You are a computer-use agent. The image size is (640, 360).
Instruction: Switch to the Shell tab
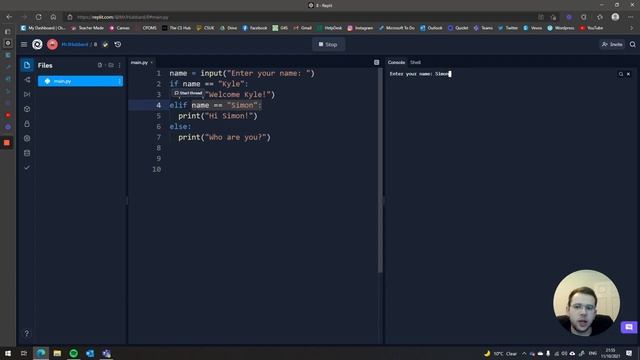pyautogui.click(x=415, y=62)
